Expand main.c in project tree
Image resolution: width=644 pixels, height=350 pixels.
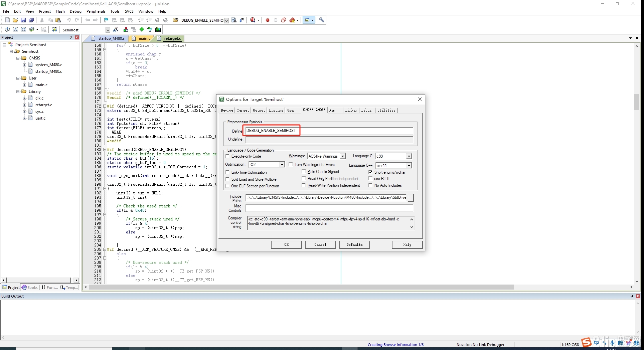(x=24, y=85)
